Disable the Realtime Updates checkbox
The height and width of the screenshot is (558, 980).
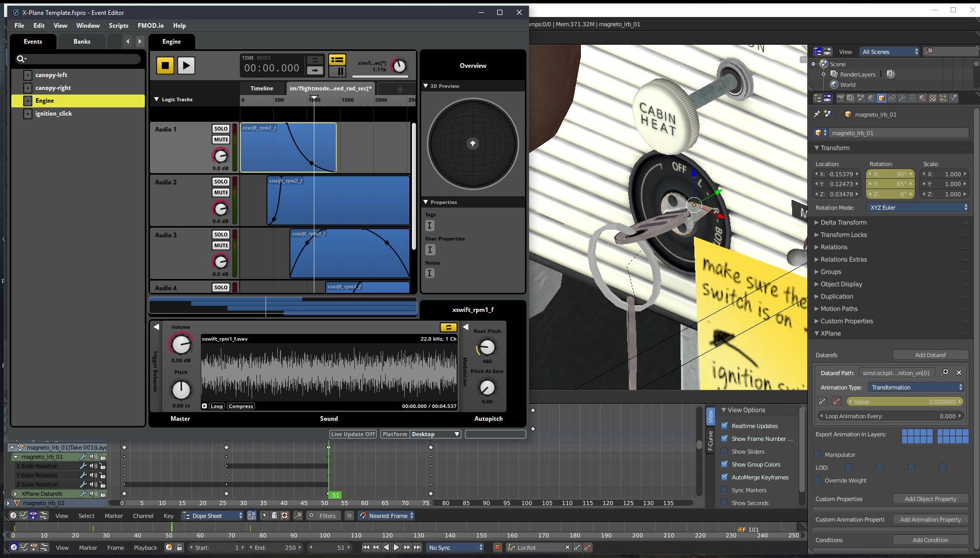pos(724,425)
